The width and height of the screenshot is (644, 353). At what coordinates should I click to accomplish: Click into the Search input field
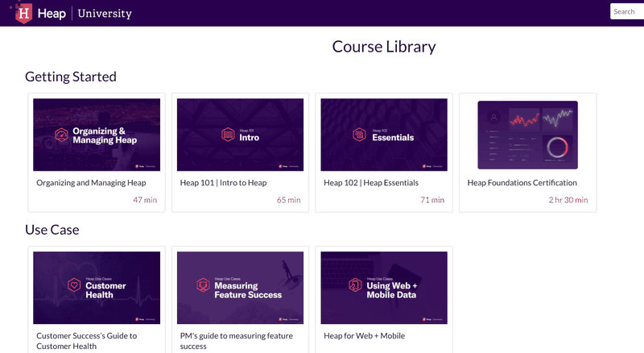coord(626,11)
